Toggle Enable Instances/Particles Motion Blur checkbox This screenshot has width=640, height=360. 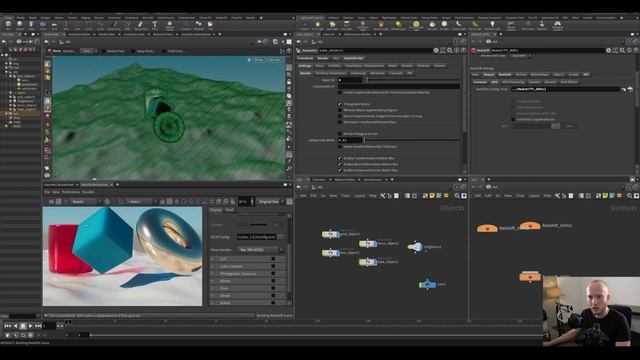click(340, 170)
